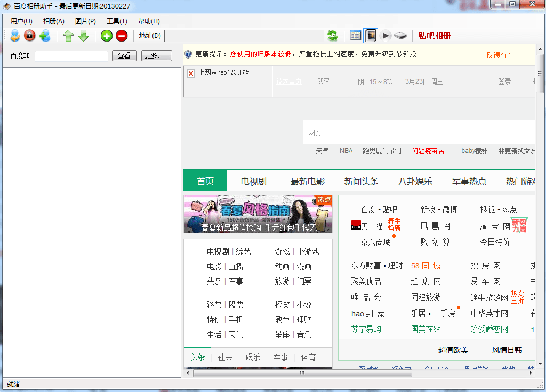The width and height of the screenshot is (546, 392).
Task: Select the 新闻头条 tab
Action: click(361, 181)
